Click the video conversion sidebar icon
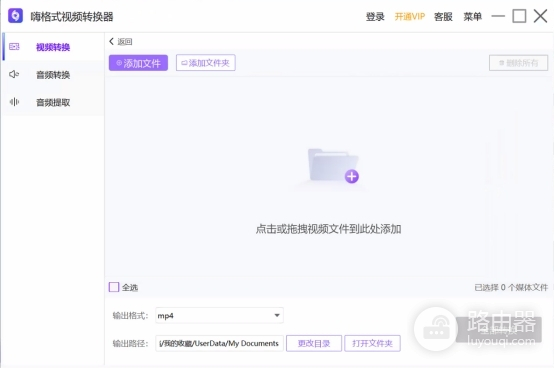Viewport: 554px width, 369px height. click(x=14, y=47)
